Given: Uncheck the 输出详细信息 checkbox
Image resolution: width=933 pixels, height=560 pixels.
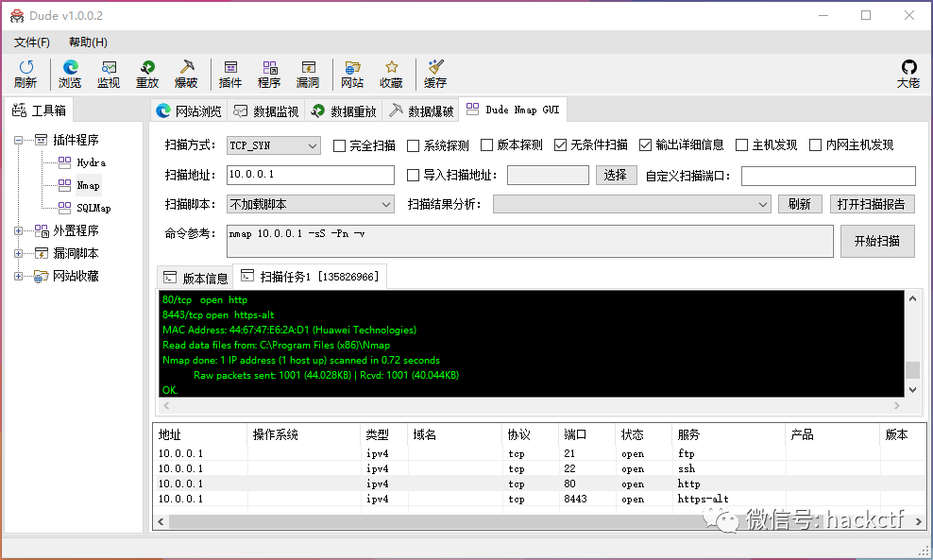Looking at the screenshot, I should point(646,145).
